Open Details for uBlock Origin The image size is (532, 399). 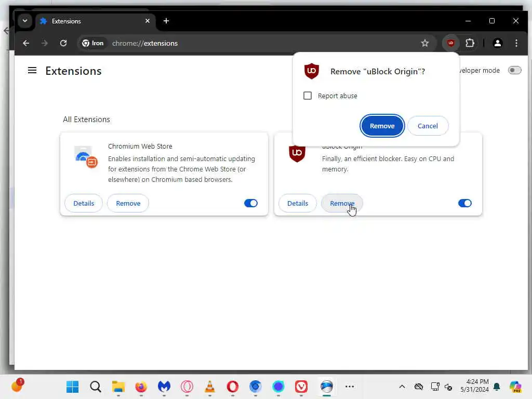tap(298, 203)
